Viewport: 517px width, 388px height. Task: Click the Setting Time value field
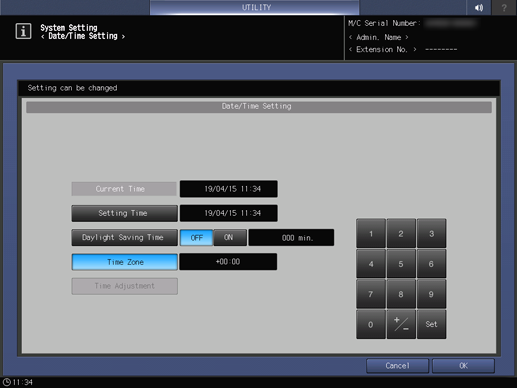coord(229,213)
